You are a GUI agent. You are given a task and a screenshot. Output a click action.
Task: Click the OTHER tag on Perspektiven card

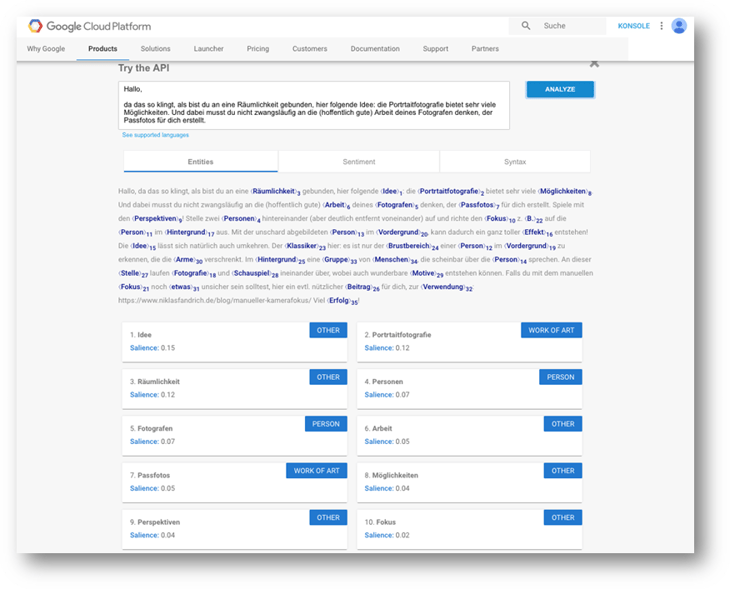(x=328, y=517)
